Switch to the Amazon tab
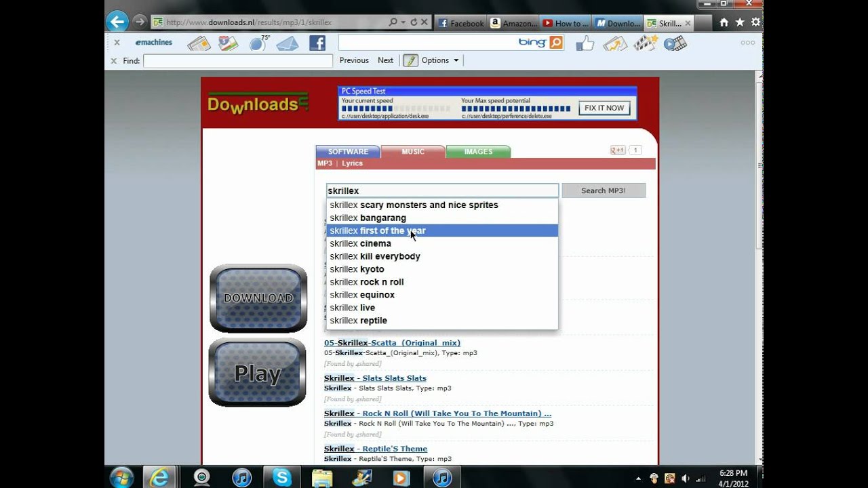Image resolution: width=868 pixels, height=488 pixels. tap(512, 23)
